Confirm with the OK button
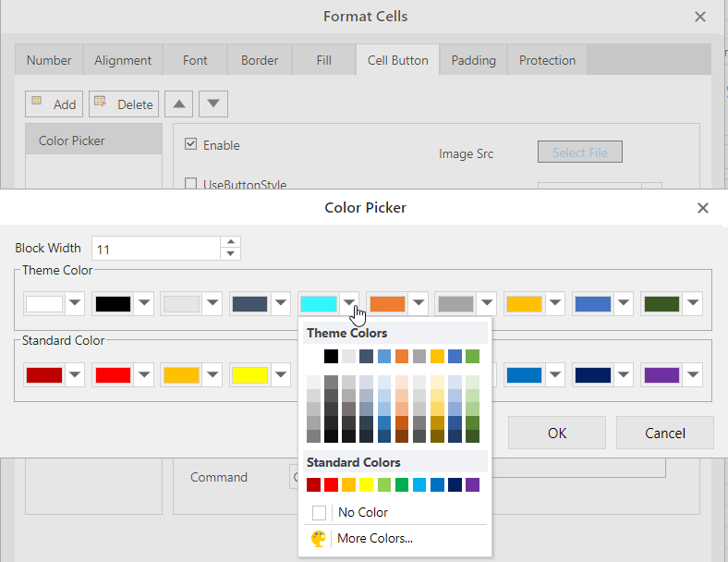Screen dimensions: 728x562 coord(556,433)
